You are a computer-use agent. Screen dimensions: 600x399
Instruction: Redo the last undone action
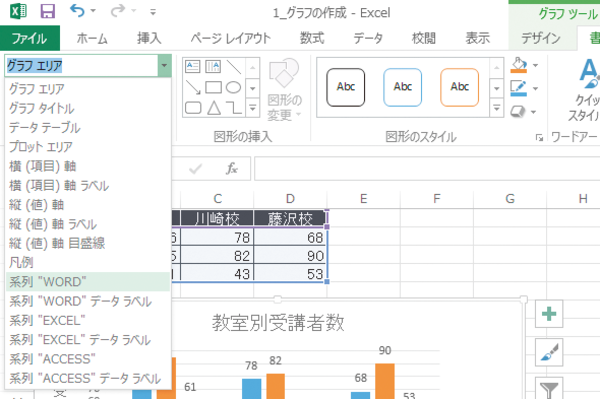118,11
